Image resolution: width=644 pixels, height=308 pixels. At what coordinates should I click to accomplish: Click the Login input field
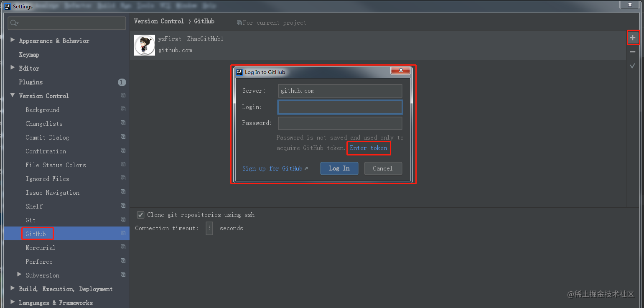(340, 107)
